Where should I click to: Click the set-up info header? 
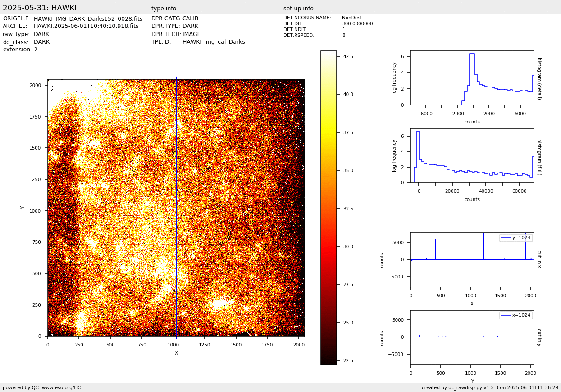coord(298,9)
